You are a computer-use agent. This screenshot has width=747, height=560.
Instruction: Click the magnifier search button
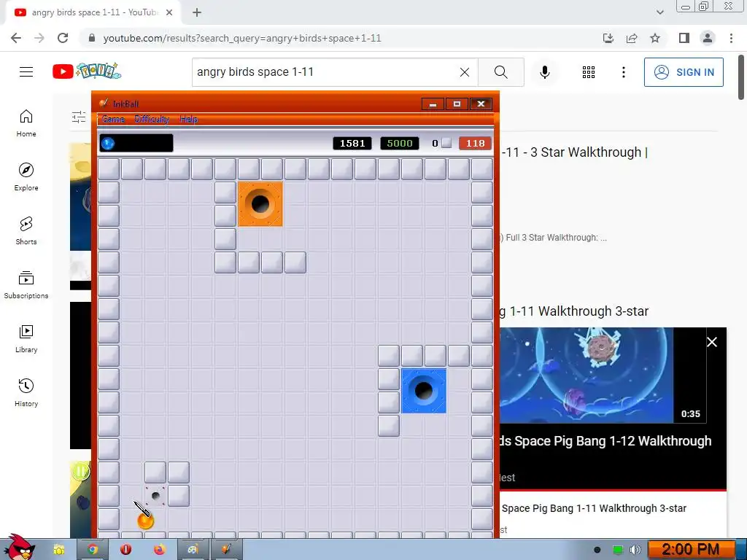(500, 72)
